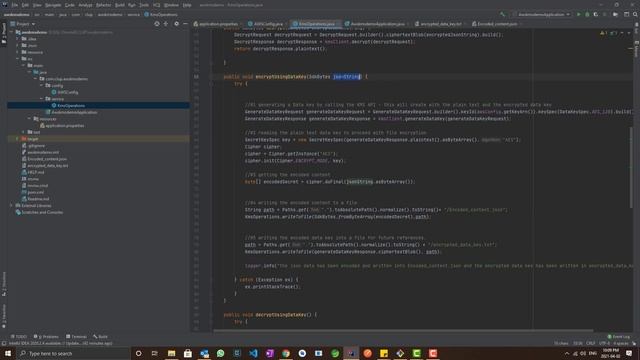Open the run configuration dropdown
The height and width of the screenshot is (360, 640).
(542, 14)
